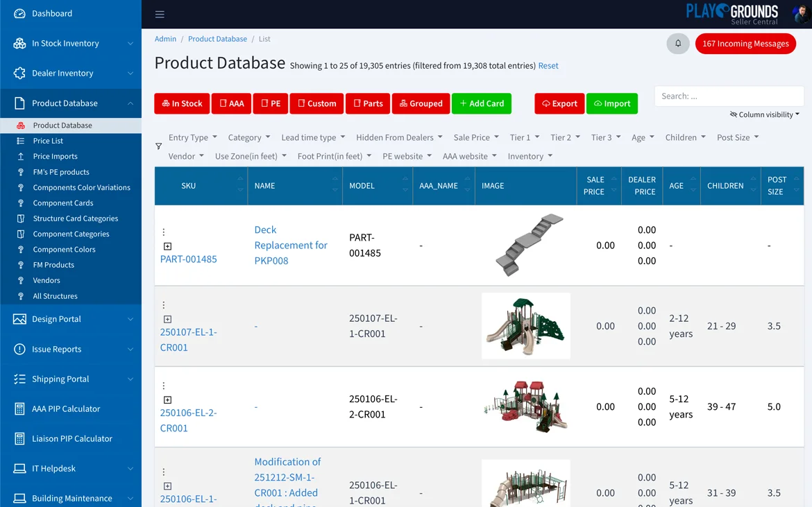Click the 250106-EL-2-CR001 playground thumbnail
This screenshot has height=507, width=812.
coord(525,406)
